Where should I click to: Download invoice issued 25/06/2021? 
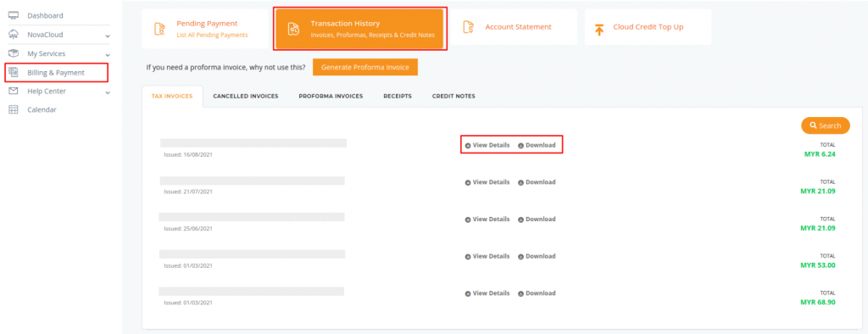click(537, 220)
